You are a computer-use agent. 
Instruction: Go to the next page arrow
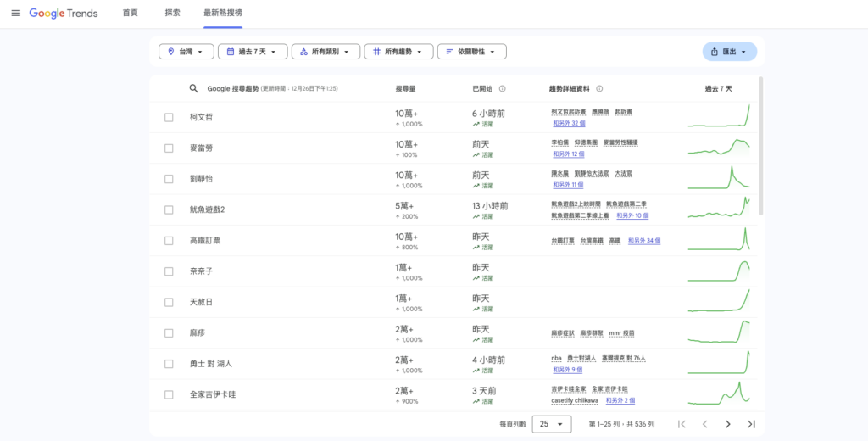click(728, 424)
